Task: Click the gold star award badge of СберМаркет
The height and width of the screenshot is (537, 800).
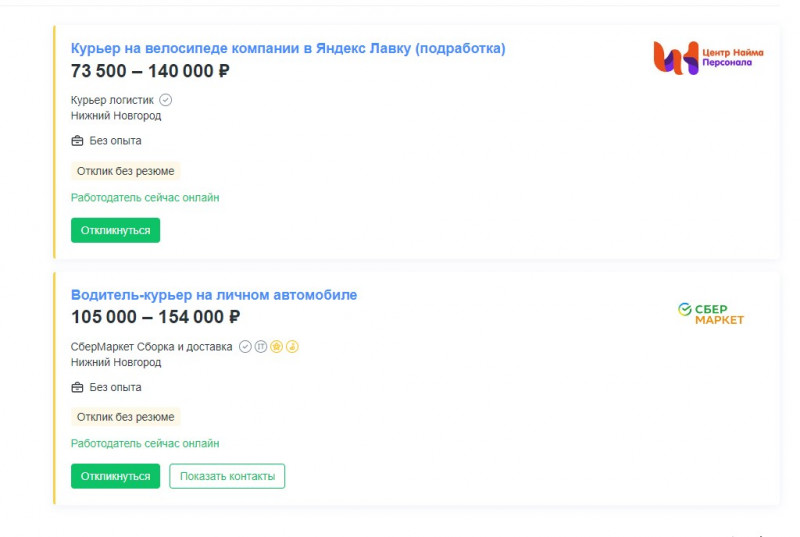Action: (x=277, y=347)
